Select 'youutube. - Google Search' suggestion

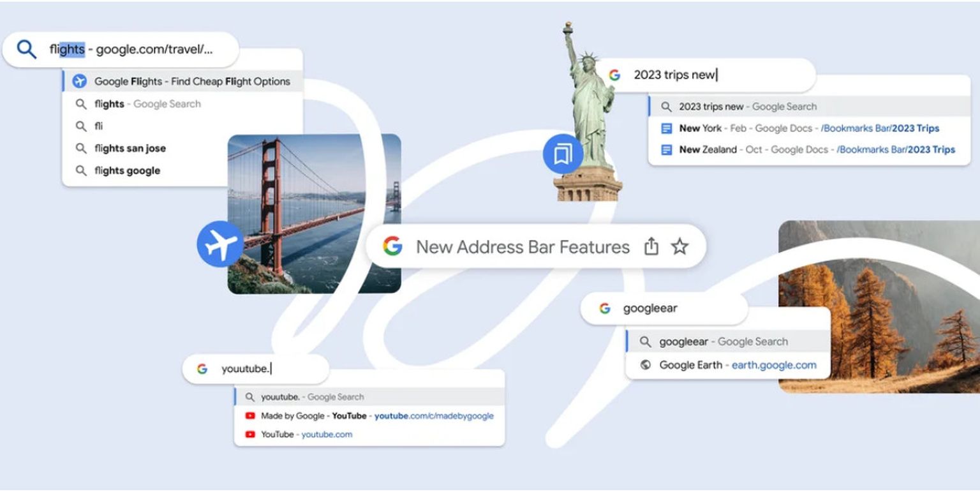(369, 397)
